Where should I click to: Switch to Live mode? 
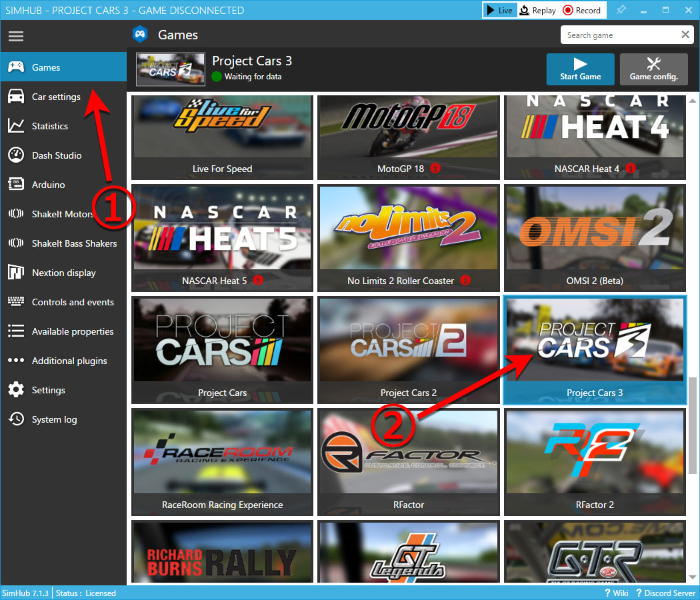click(499, 10)
